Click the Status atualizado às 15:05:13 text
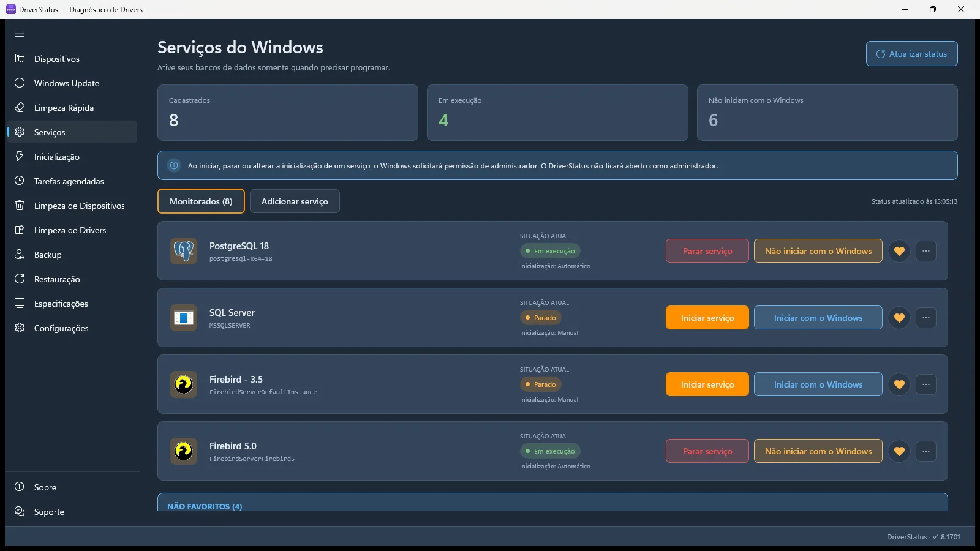 [x=914, y=201]
